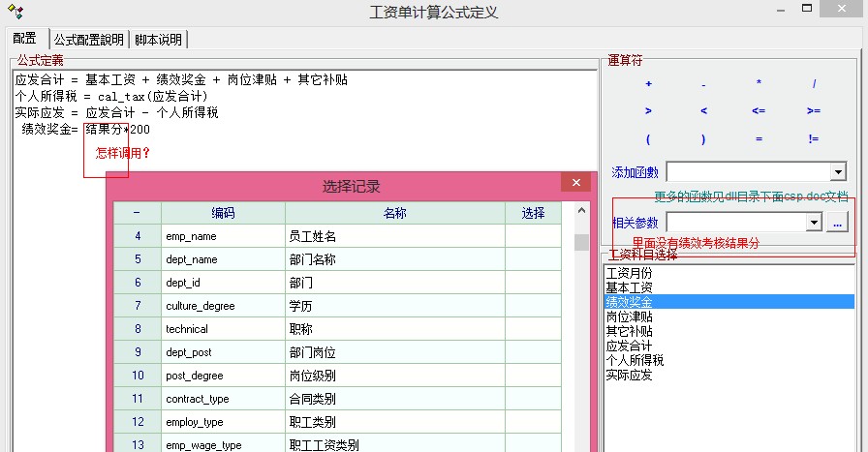Image resolution: width=868 pixels, height=452 pixels.
Task: Click the 选择 cell for emp_name row
Action: [533, 236]
